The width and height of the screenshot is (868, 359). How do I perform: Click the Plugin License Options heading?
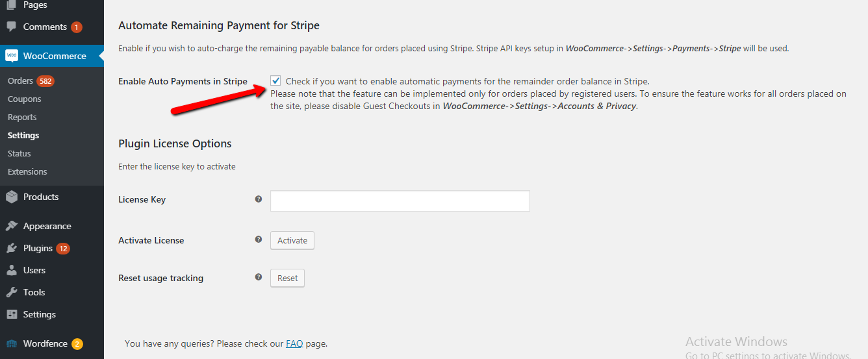pyautogui.click(x=175, y=143)
